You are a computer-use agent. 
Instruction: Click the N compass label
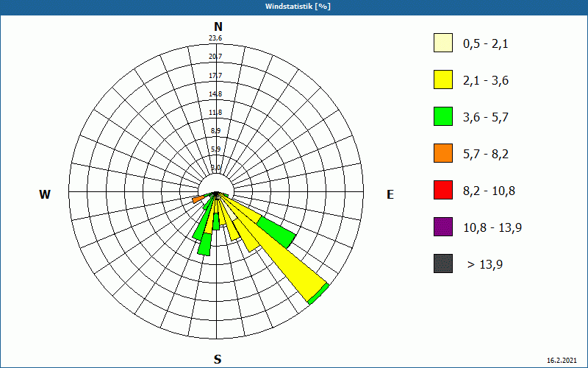coord(218,26)
